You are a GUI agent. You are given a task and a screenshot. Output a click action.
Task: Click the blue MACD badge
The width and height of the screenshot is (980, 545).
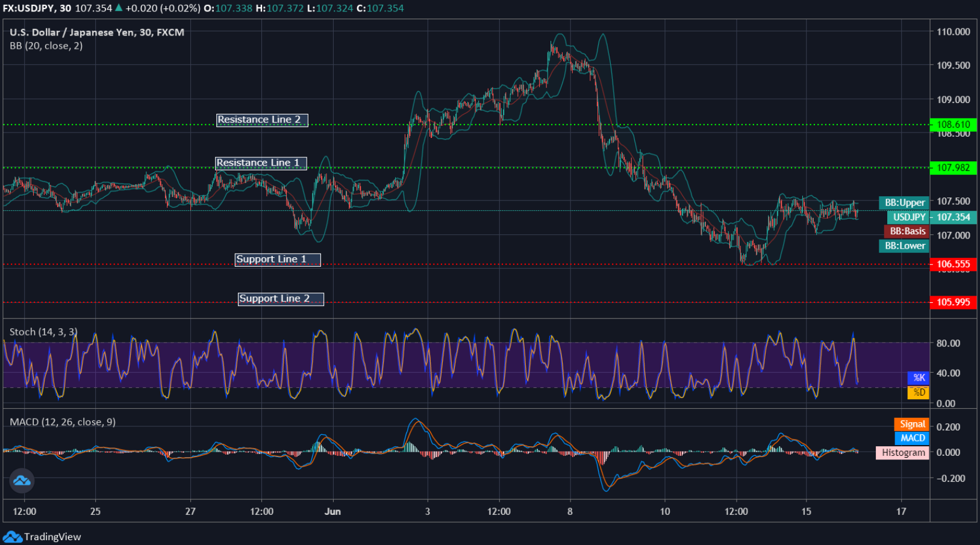click(x=911, y=438)
